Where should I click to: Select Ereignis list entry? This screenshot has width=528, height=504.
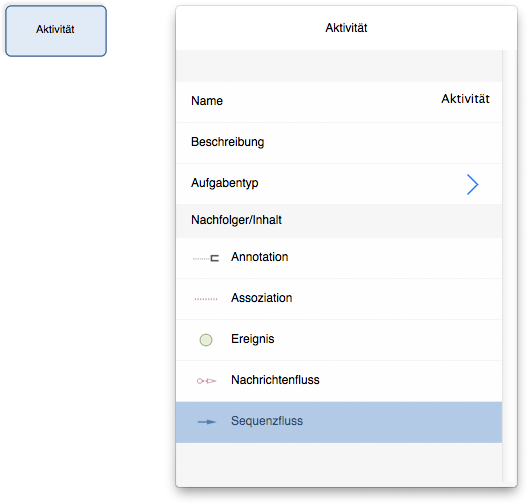pyautogui.click(x=339, y=340)
